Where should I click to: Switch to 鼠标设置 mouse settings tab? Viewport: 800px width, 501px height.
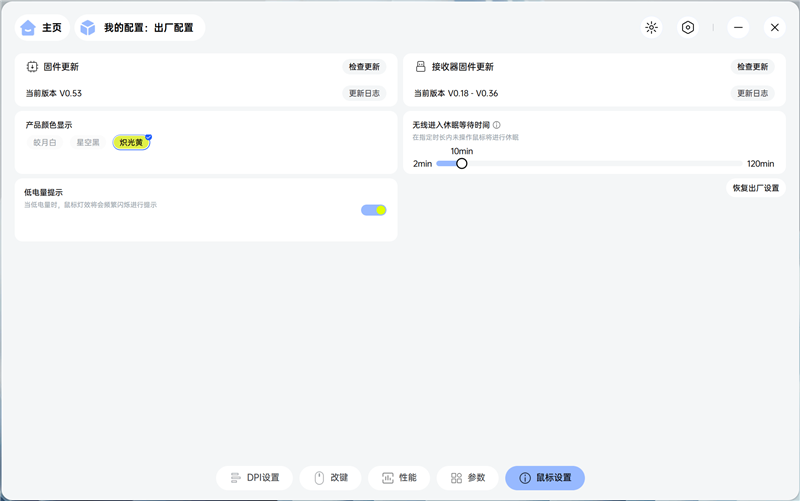tap(545, 478)
